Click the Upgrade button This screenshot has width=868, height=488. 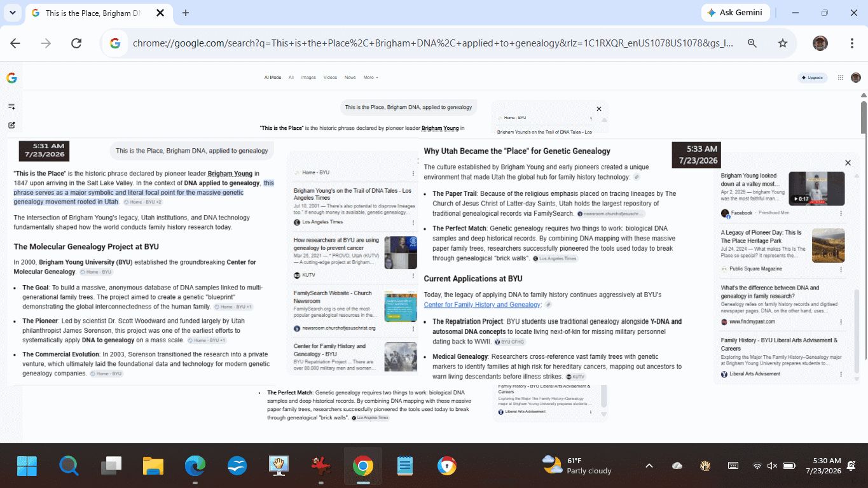click(x=813, y=78)
